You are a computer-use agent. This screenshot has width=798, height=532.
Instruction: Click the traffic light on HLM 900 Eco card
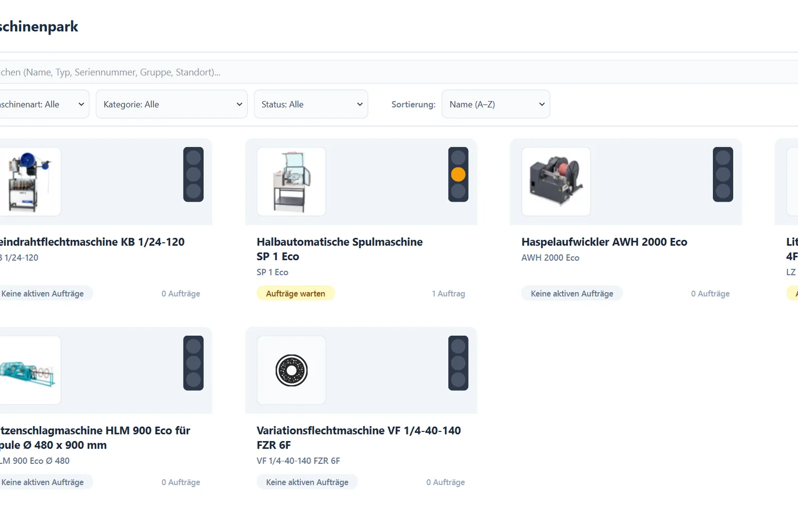194,363
